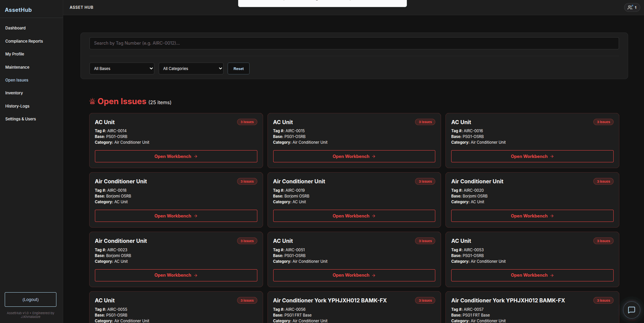Click the Air Conditioner Unit title for AIRC-0018
This screenshot has height=323, width=644.
coord(121,182)
